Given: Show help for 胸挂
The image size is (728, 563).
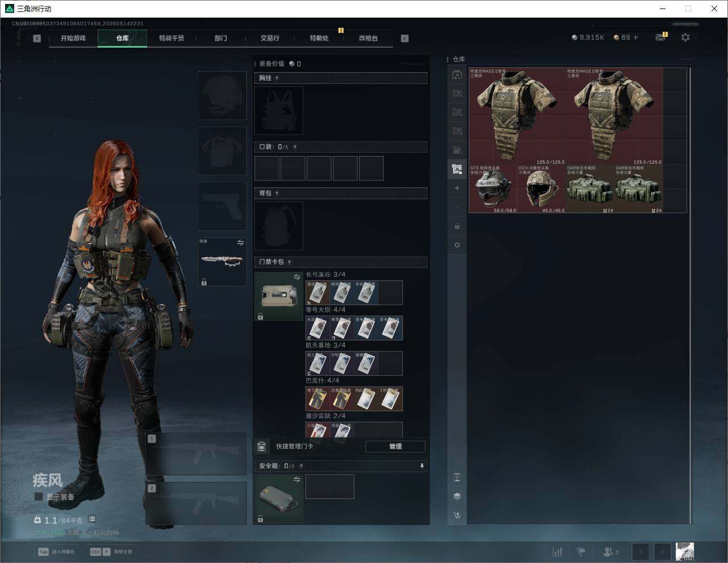Looking at the screenshot, I should tap(277, 78).
